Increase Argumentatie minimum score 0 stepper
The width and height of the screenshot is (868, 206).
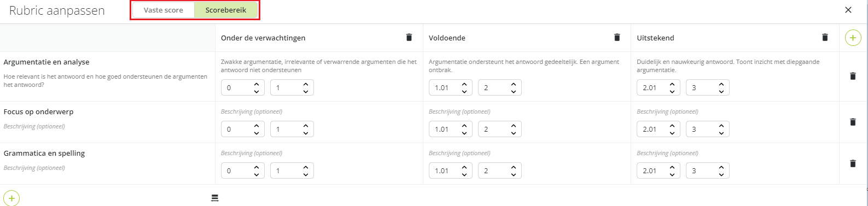256,84
